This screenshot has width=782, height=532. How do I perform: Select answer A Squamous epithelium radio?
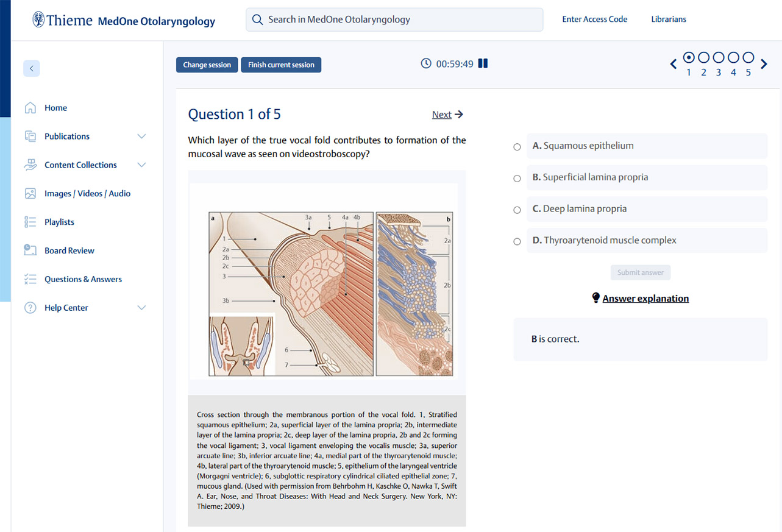click(x=517, y=147)
